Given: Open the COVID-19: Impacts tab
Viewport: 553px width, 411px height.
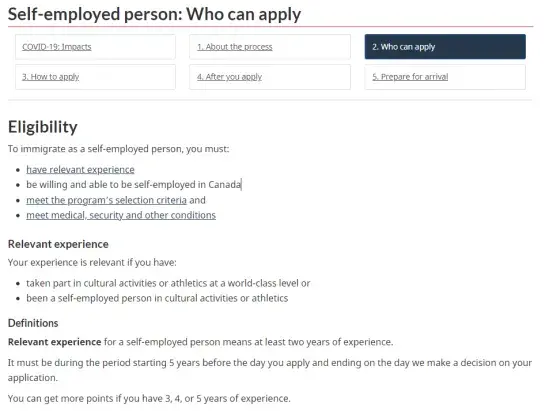Looking at the screenshot, I should click(x=95, y=47).
